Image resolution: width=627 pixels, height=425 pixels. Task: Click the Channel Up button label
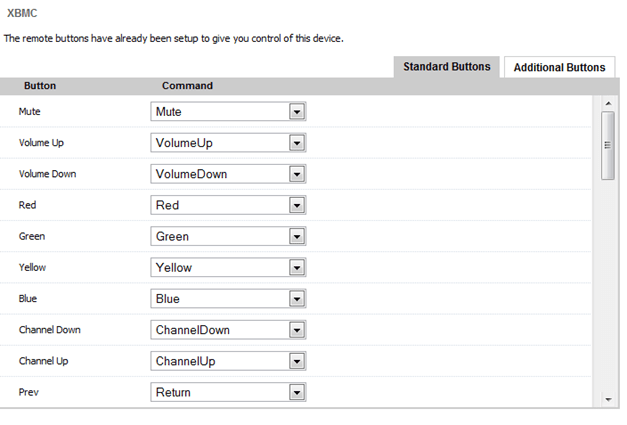pos(43,361)
